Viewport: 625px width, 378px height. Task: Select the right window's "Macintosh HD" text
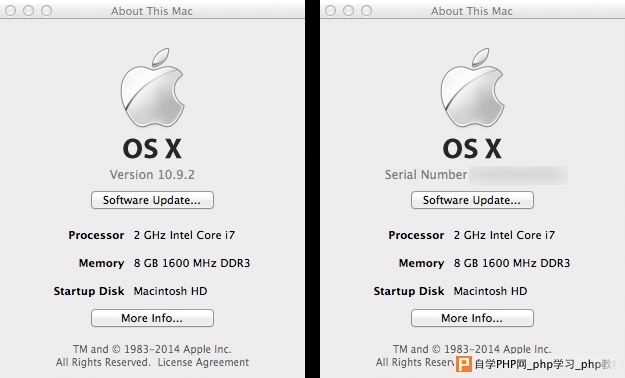click(x=490, y=291)
